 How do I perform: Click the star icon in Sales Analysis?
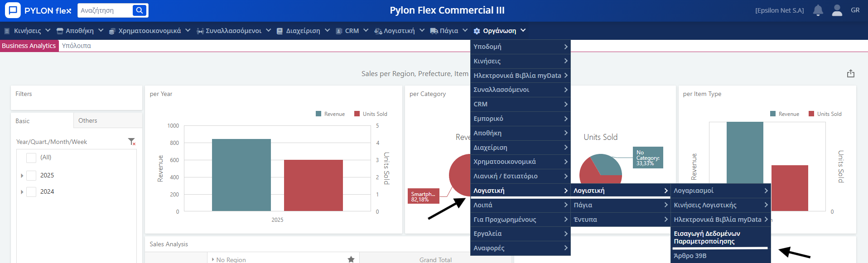(351, 259)
